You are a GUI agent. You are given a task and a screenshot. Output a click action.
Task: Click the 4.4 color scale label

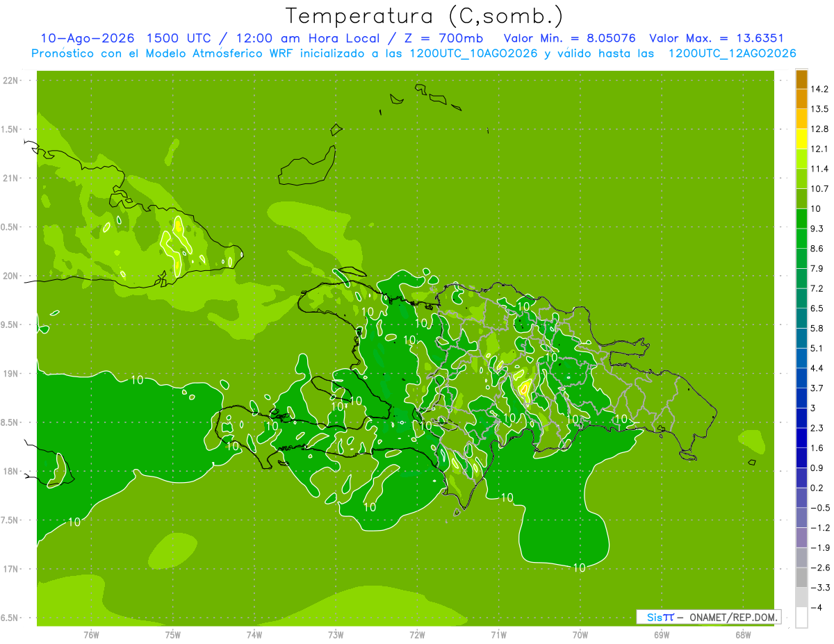click(818, 368)
